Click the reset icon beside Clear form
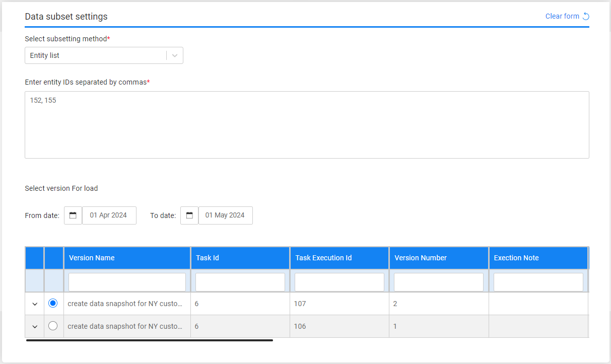The image size is (611, 364). tap(585, 16)
